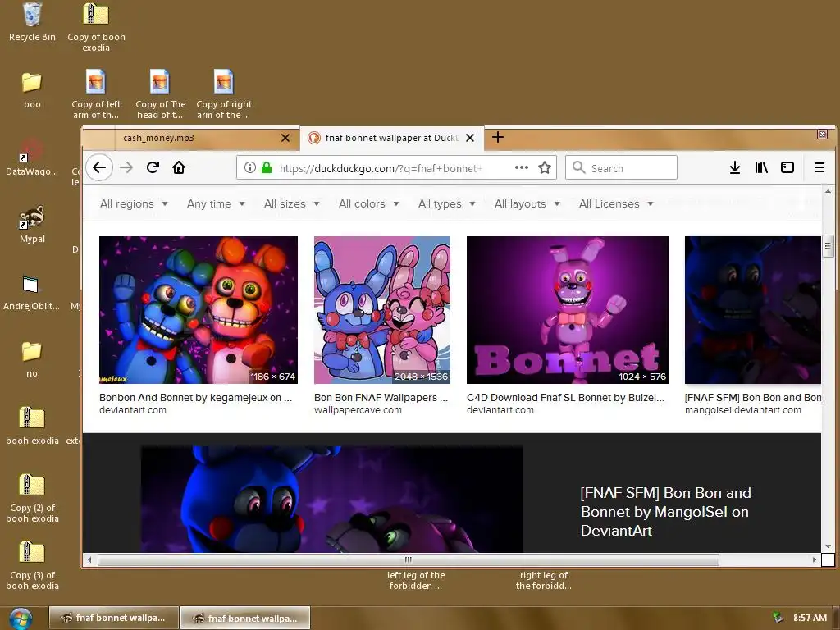Visit wallpapercave.com source link
The height and width of the screenshot is (630, 840).
tap(358, 410)
